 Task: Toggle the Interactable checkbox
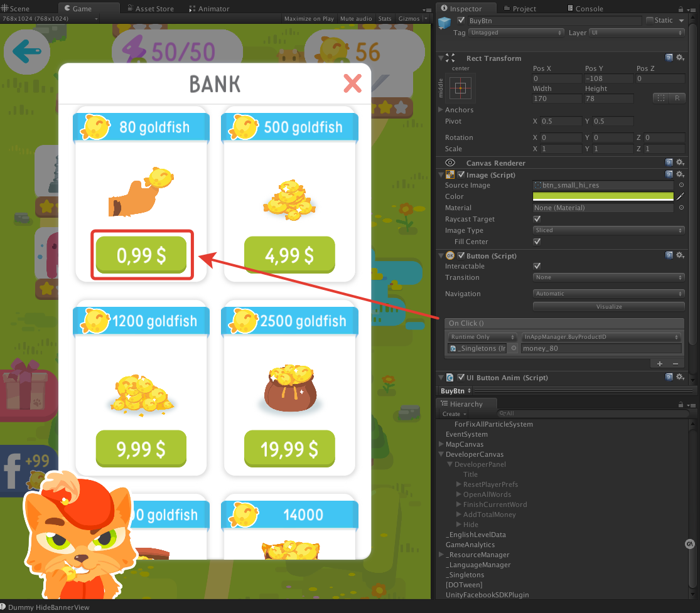pos(537,266)
